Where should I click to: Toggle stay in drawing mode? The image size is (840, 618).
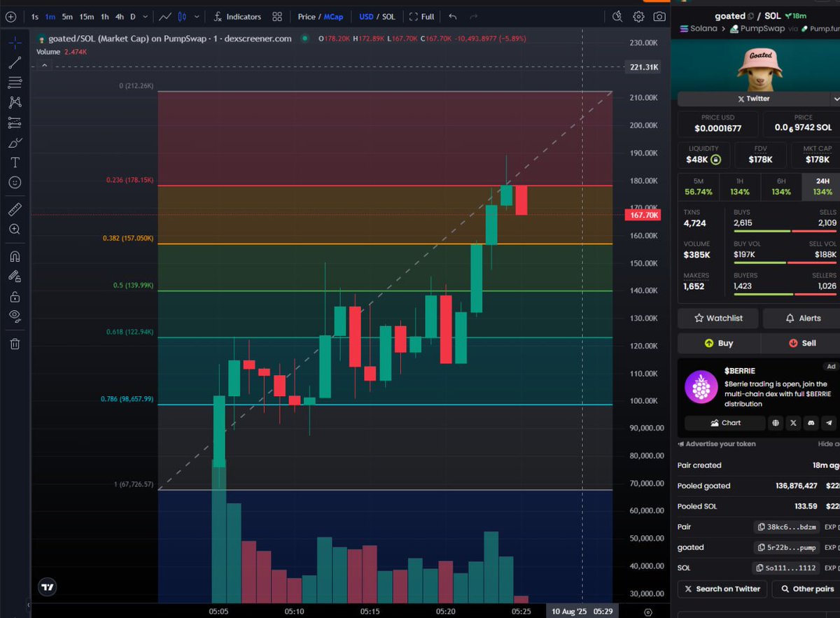[x=15, y=276]
